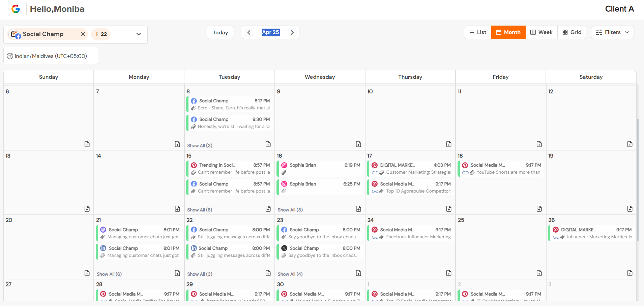Screen dimensions: 644x306
Task: Add new post on Wednesday 23
Action: point(358,273)
